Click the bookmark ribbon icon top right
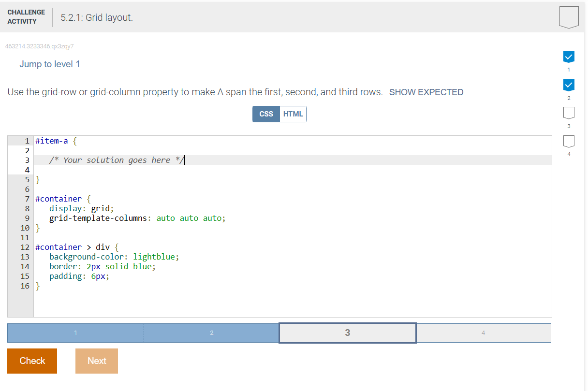588x391 pixels. click(x=569, y=16)
